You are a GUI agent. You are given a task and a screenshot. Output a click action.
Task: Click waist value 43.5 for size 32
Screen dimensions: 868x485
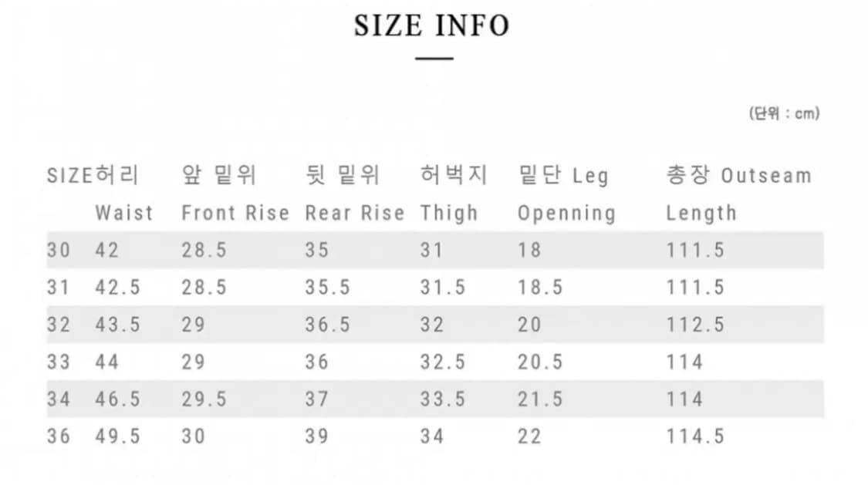pyautogui.click(x=118, y=325)
